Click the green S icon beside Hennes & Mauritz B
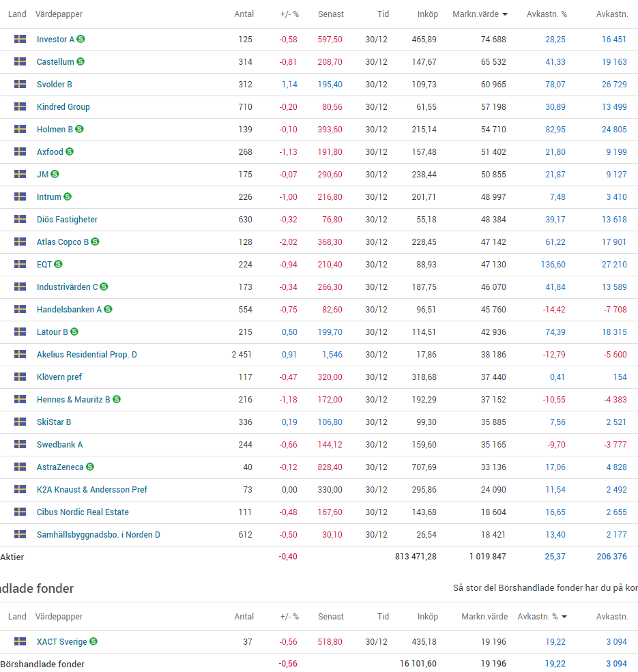Image resolution: width=638 pixels, height=672 pixels. pos(116,399)
